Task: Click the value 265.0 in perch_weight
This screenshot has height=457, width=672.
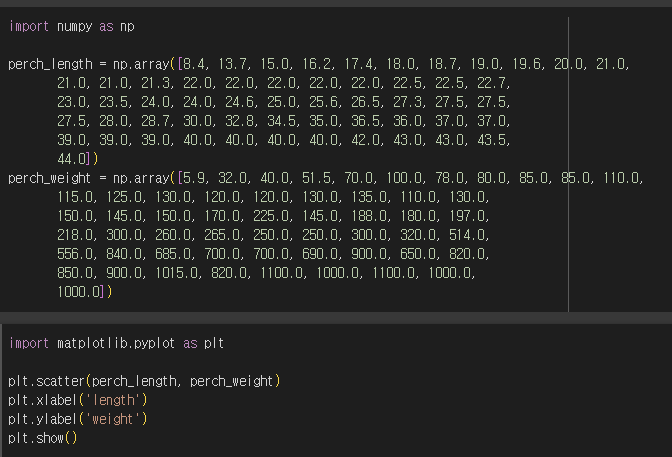Action: point(222,235)
